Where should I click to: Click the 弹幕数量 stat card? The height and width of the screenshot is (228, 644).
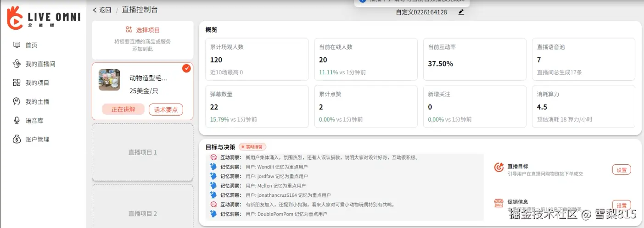[x=257, y=106]
